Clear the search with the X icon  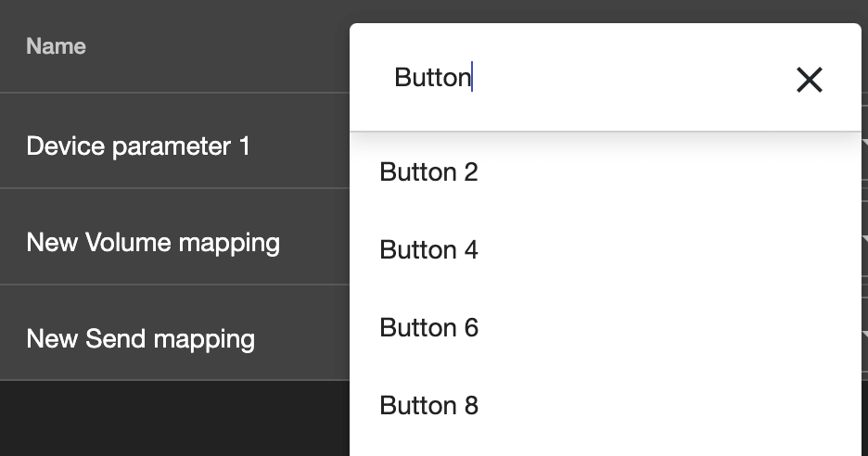(809, 80)
